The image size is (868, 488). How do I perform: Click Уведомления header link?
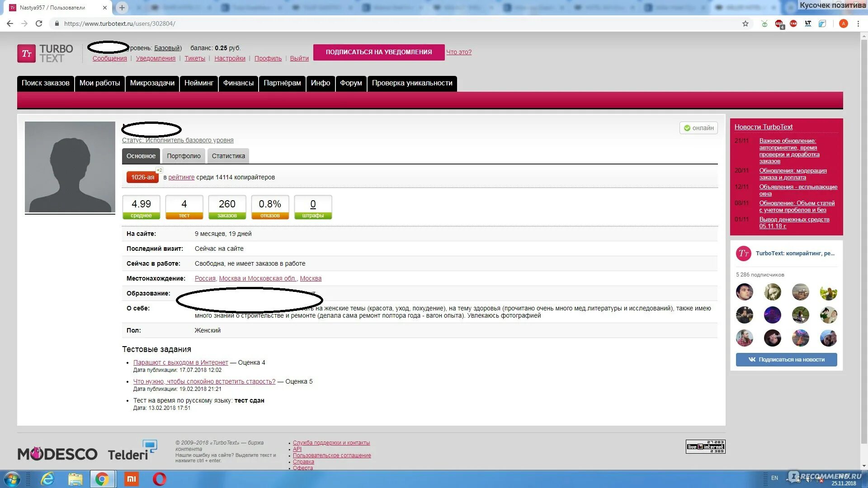point(155,58)
